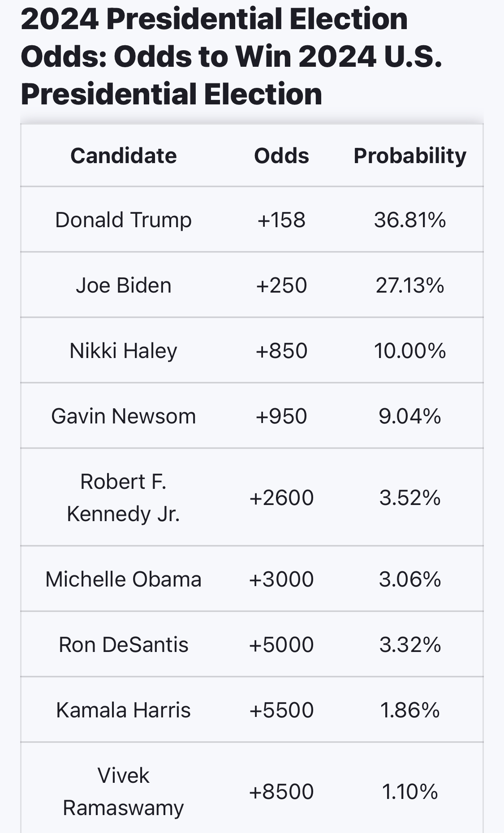Click the Odds column header
The image size is (504, 833).
click(x=281, y=156)
